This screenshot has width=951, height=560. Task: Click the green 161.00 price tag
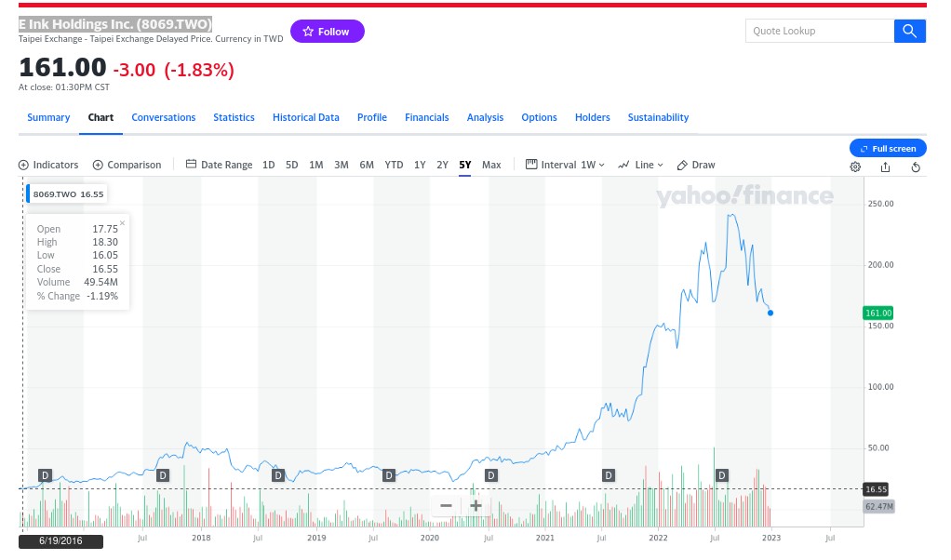pyautogui.click(x=878, y=313)
